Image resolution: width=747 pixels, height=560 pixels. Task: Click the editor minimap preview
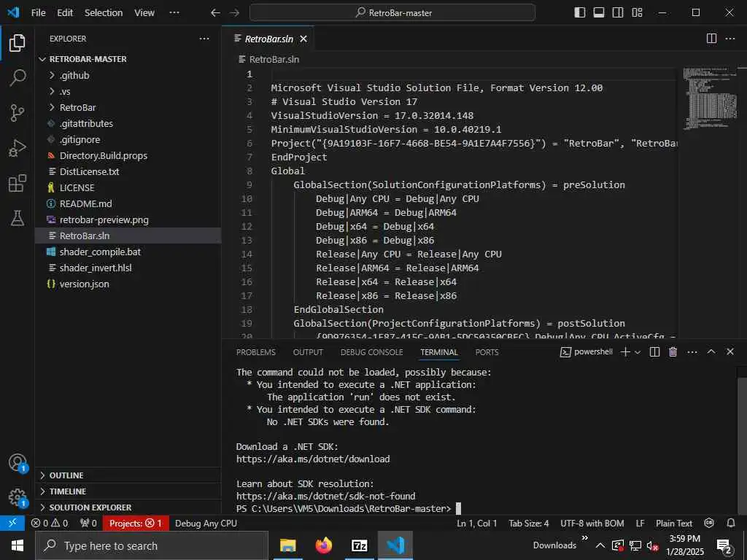(x=709, y=98)
